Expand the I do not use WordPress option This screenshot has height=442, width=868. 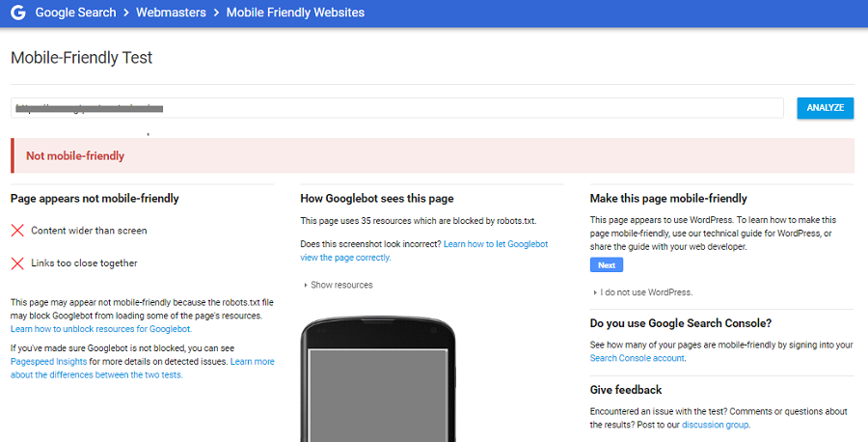pos(595,292)
